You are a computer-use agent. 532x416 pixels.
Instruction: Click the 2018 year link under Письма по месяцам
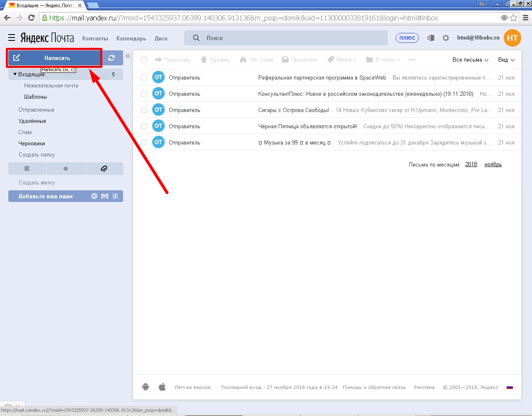471,164
